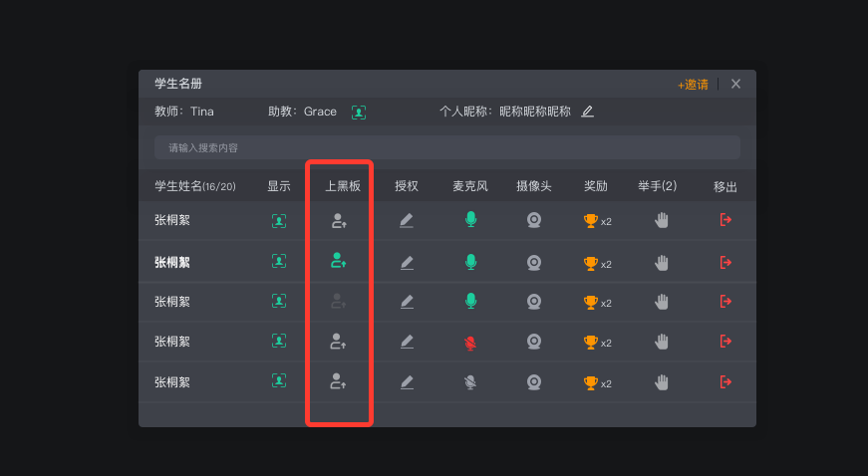Toggle camera in the dimmed-blackboard row
The height and width of the screenshot is (476, 868).
pos(533,302)
